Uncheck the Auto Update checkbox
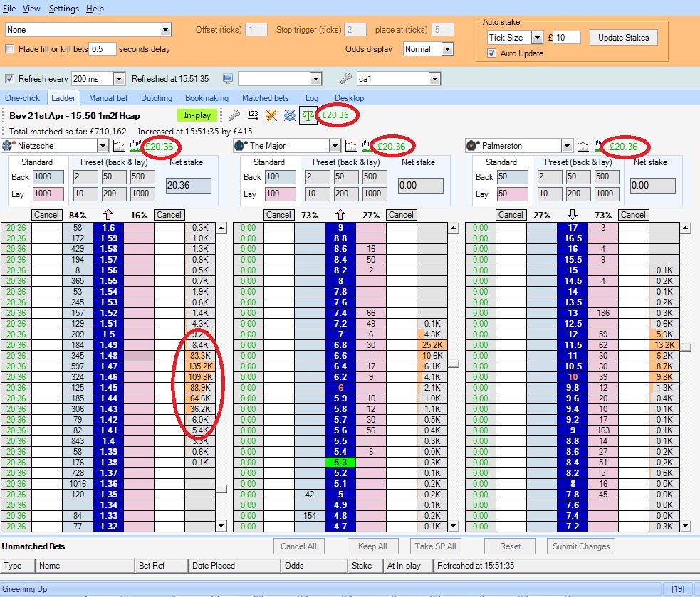Image resolution: width=700 pixels, height=597 pixels. [x=491, y=53]
